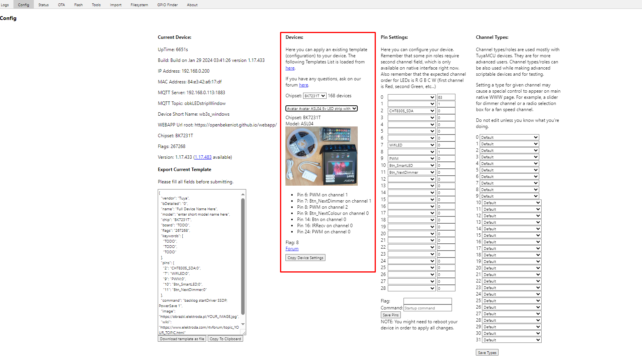Image resolution: width=642 pixels, height=364 pixels.
Task: Open channel 25 type Default dropdown
Action: 512,301
